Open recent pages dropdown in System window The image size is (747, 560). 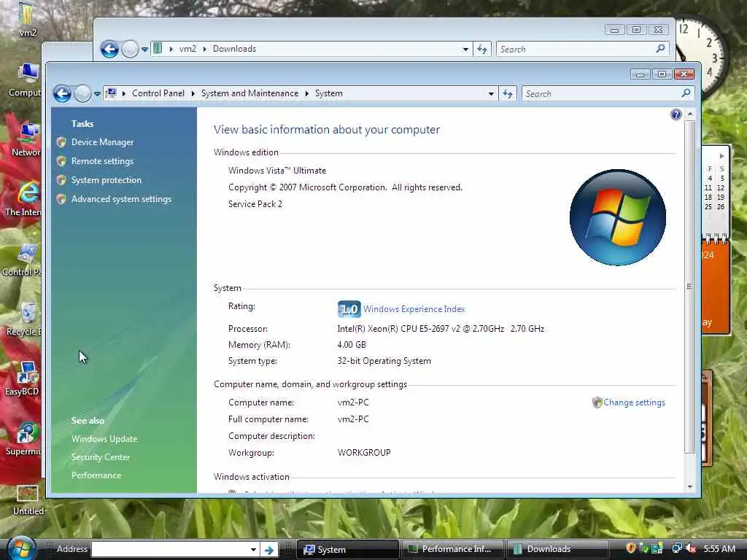click(97, 94)
